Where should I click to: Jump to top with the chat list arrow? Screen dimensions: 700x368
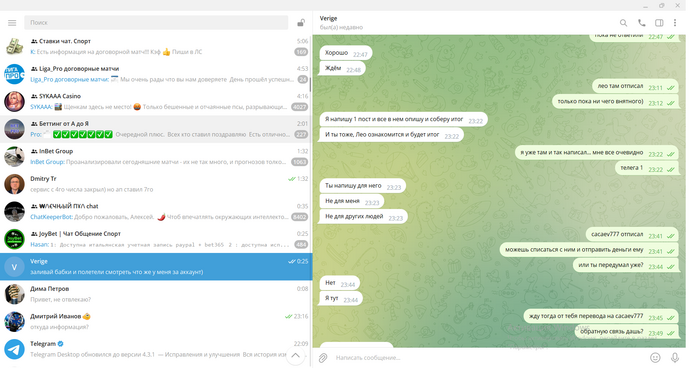pyautogui.click(x=295, y=356)
